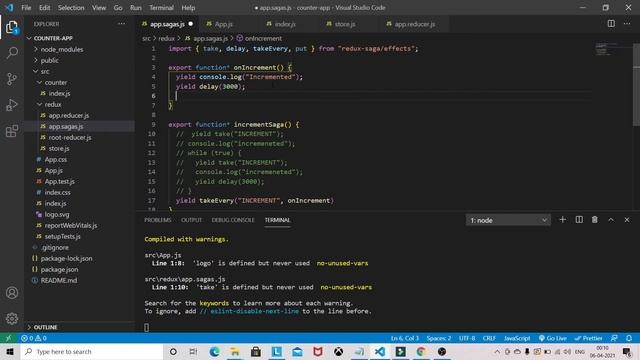Switch to DEBUG CONSOLE panel tab

pos(233,220)
